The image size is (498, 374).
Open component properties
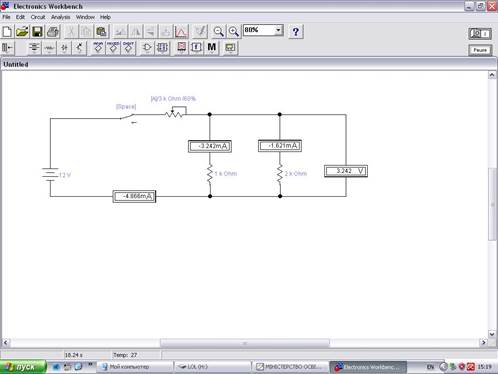(x=200, y=32)
